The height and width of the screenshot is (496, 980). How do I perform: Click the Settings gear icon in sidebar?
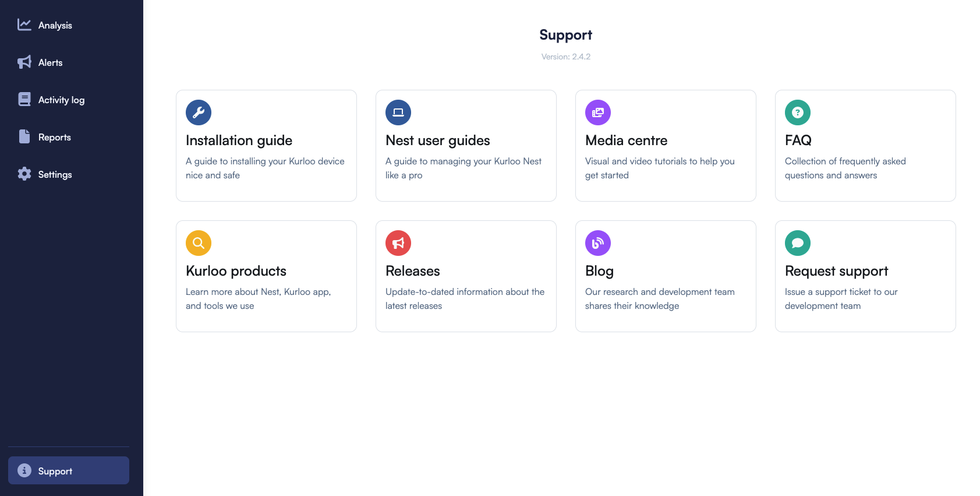point(24,174)
